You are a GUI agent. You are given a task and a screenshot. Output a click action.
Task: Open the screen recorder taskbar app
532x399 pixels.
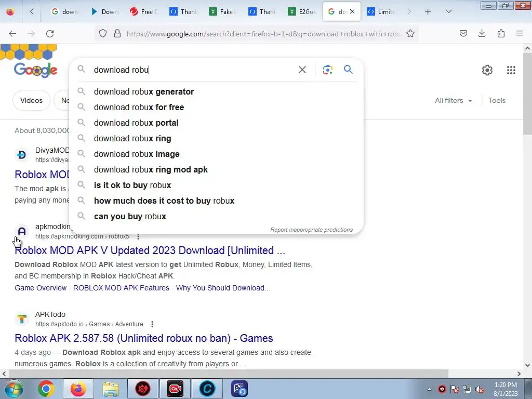pyautogui.click(x=175, y=389)
